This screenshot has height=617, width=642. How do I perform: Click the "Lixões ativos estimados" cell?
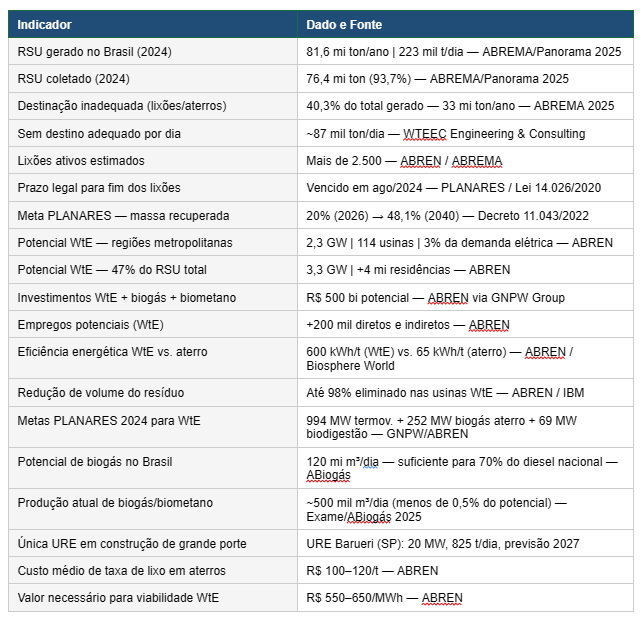tap(81, 161)
